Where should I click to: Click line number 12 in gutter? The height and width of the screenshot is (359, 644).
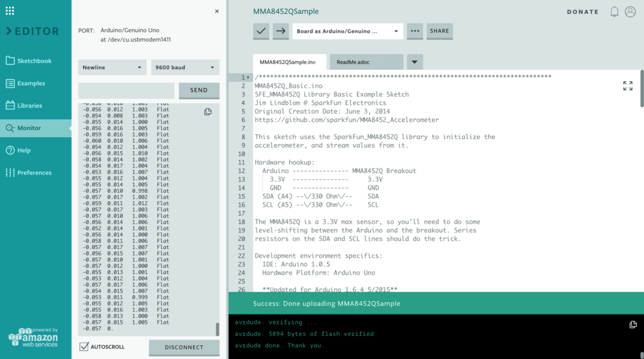tap(241, 171)
